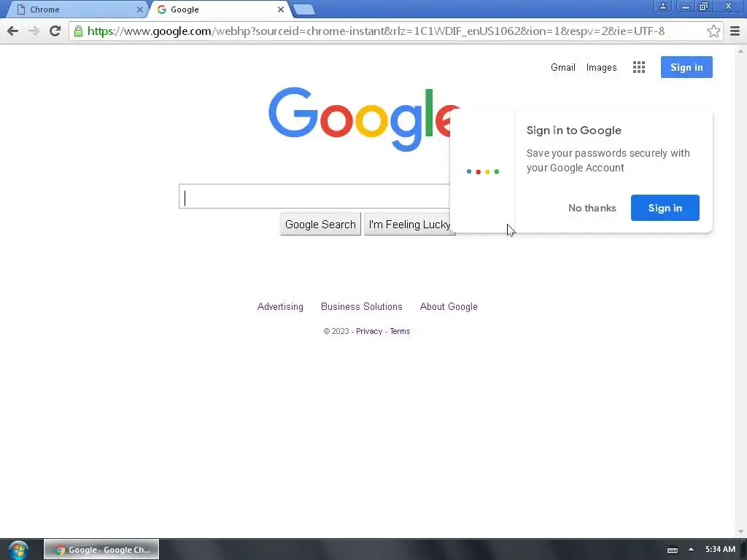Open the on-screen keyboard tray icon
The height and width of the screenshot is (560, 747).
[x=672, y=550]
